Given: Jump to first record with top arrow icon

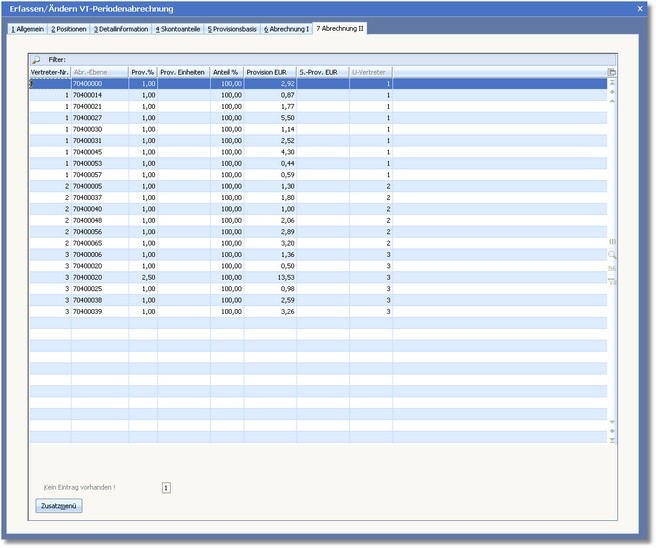Looking at the screenshot, I should [x=612, y=82].
